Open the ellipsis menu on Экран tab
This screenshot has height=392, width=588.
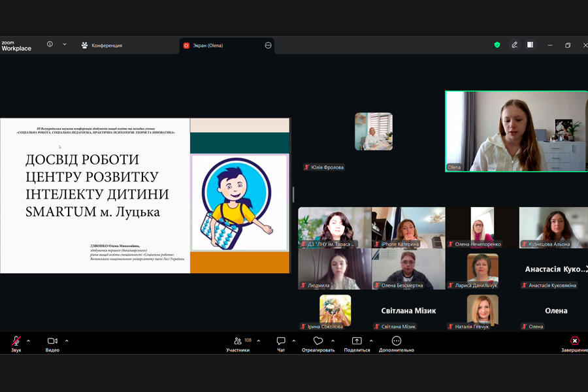point(268,45)
